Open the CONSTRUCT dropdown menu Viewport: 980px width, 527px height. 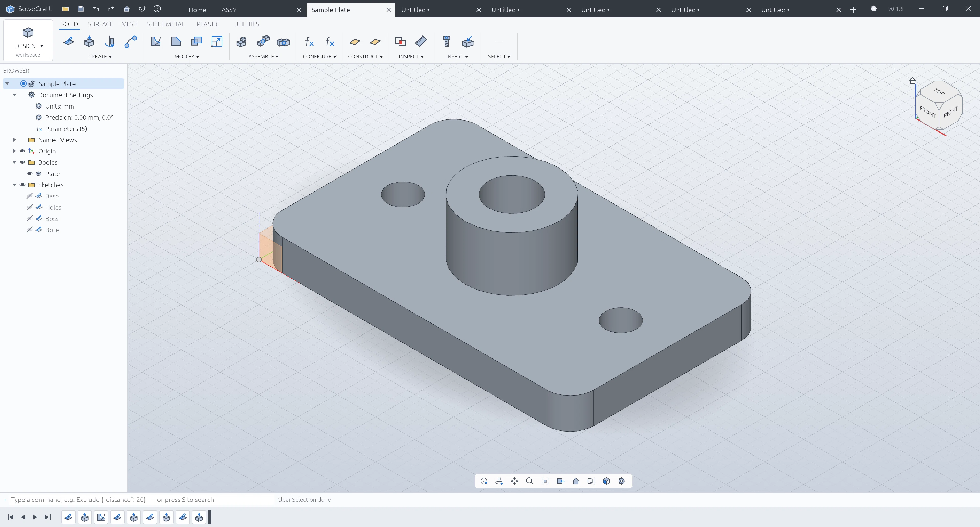click(x=365, y=56)
